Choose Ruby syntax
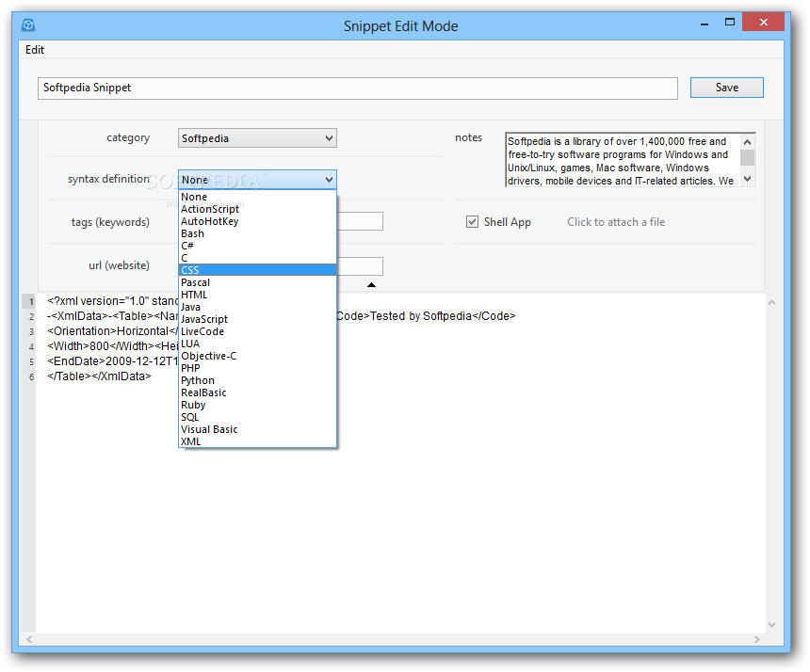 257,405
